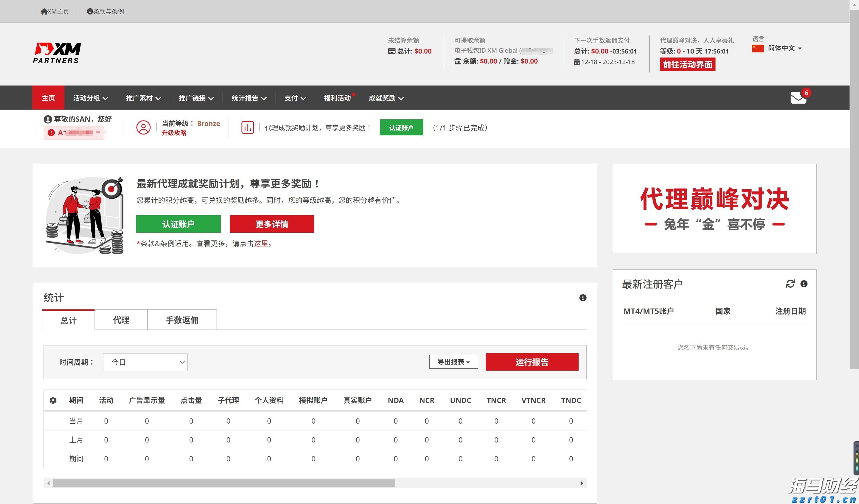Switch to the 代理 tab
Viewport: 859px width, 504px height.
pyautogui.click(x=121, y=320)
